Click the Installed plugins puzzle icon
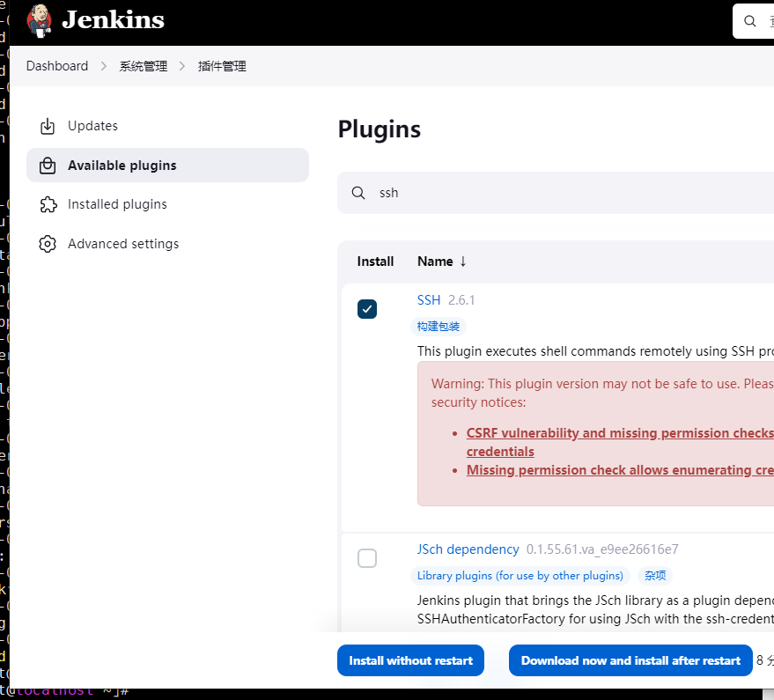The image size is (774, 700). click(x=48, y=204)
